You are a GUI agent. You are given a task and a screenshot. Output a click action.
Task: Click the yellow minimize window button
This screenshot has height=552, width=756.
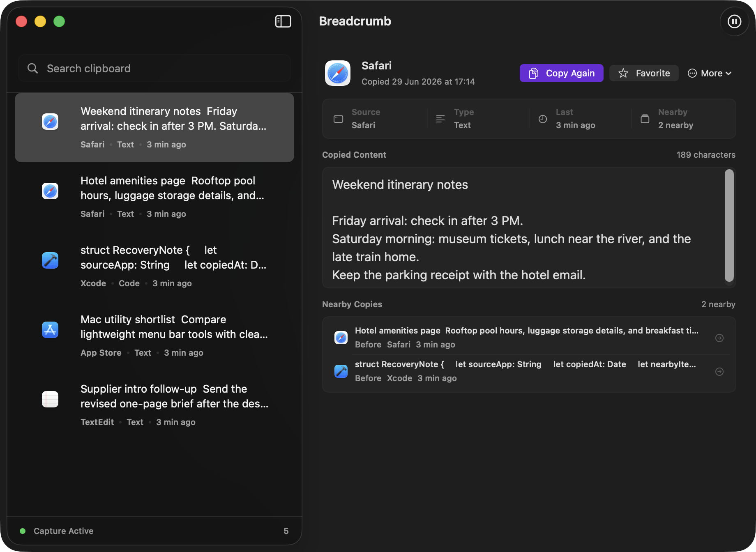[40, 21]
